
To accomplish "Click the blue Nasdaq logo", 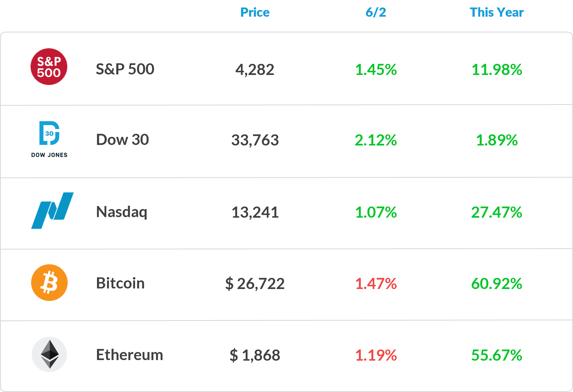I will pos(52,210).
